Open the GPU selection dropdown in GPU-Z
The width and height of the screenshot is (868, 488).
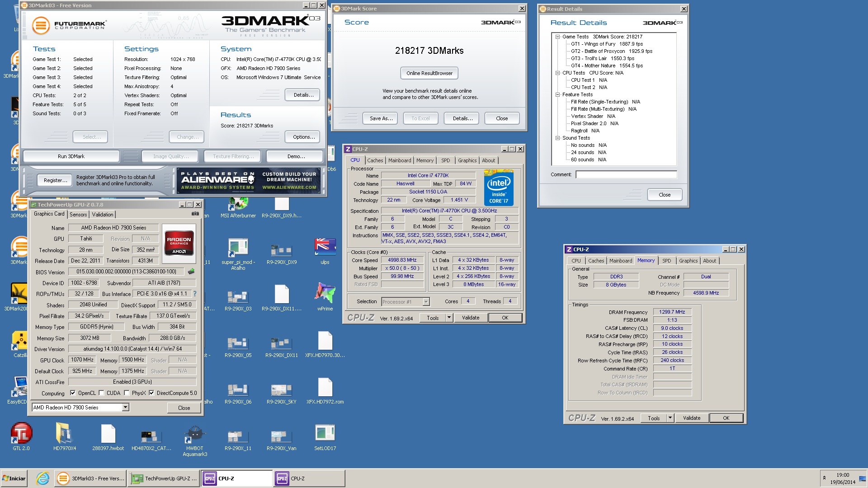click(x=126, y=408)
